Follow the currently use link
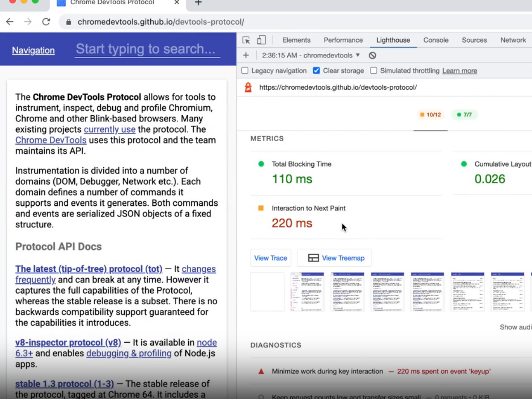Screen dimensions: 532x399 [110, 129]
